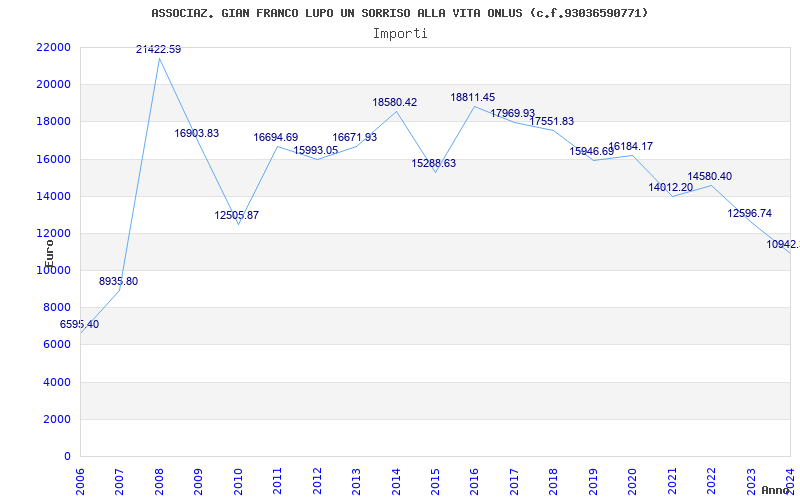Click the data label 15946.69

pos(592,152)
